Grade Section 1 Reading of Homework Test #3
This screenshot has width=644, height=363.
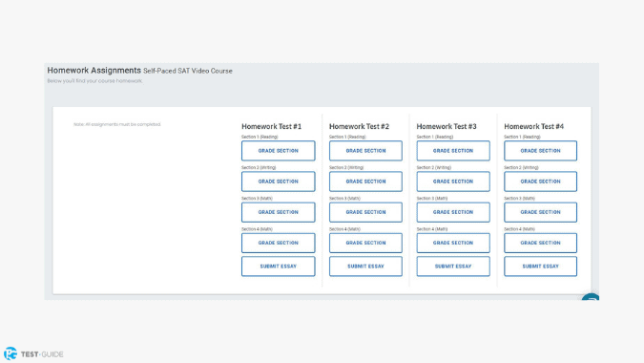tap(453, 151)
